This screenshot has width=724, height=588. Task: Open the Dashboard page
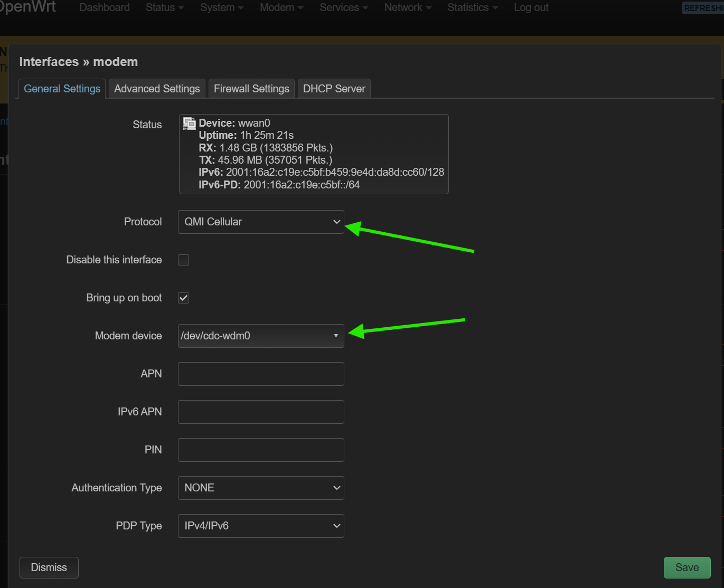[105, 7]
